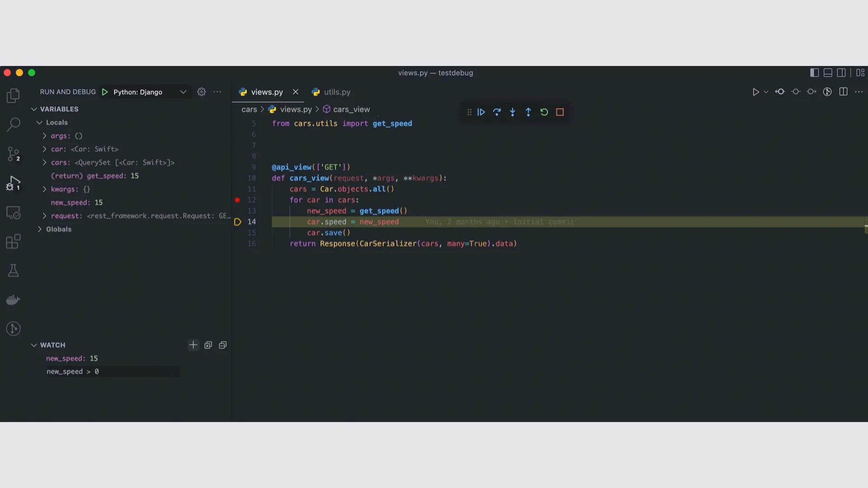Toggle the breakpoint on line 12
This screenshot has width=868, height=488.
pyautogui.click(x=237, y=200)
